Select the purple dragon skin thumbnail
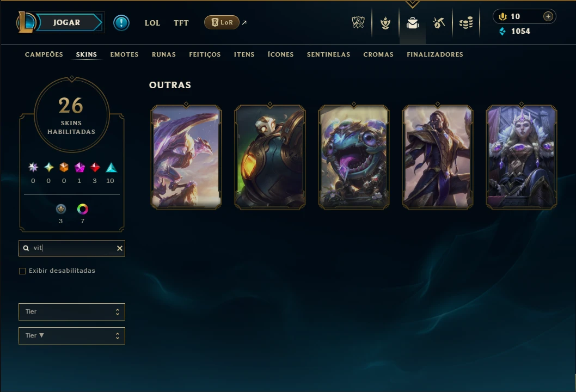The image size is (576, 392). tap(186, 157)
